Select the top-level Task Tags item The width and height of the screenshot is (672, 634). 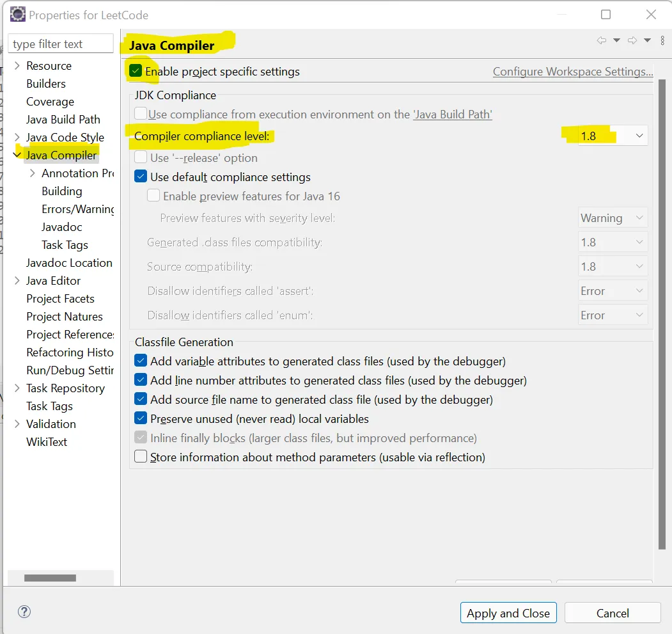49,406
